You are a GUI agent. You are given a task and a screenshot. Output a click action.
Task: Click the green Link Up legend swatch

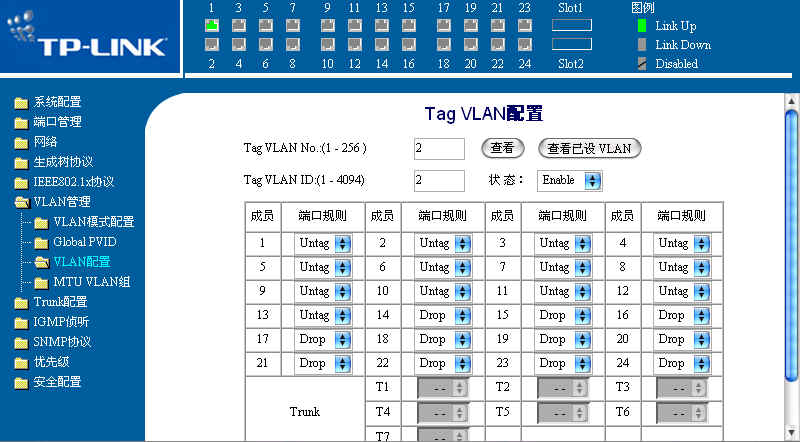pyautogui.click(x=641, y=26)
